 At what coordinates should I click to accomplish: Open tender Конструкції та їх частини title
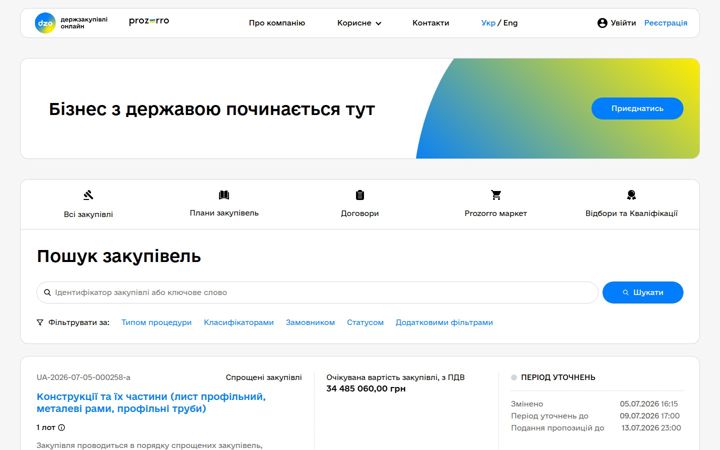(x=151, y=402)
